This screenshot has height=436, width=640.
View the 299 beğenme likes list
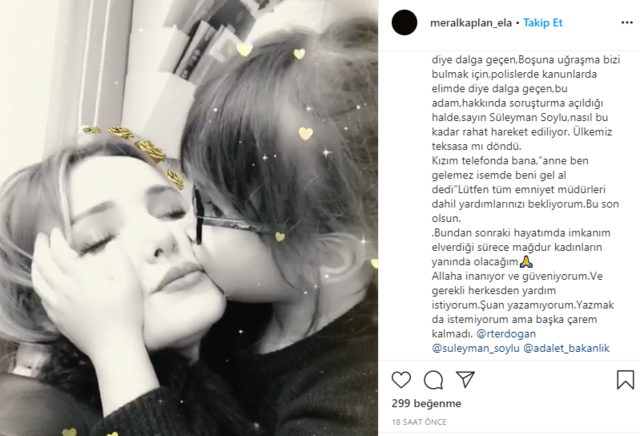(427, 403)
